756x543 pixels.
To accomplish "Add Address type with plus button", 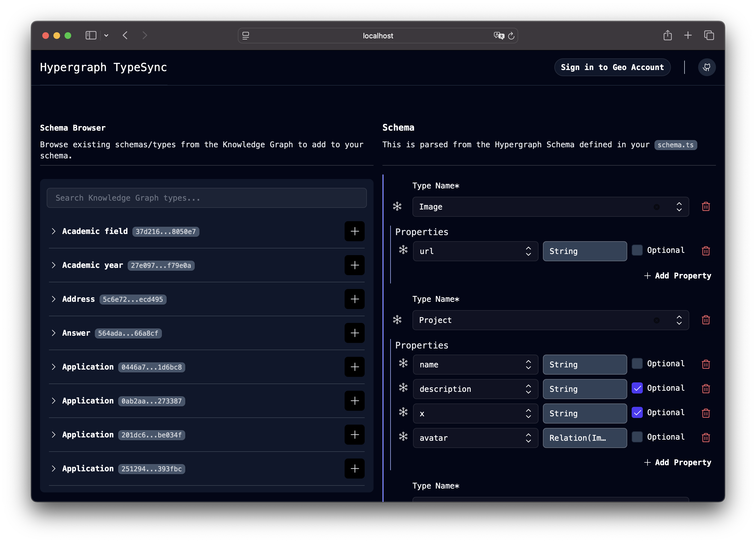I will 354,299.
